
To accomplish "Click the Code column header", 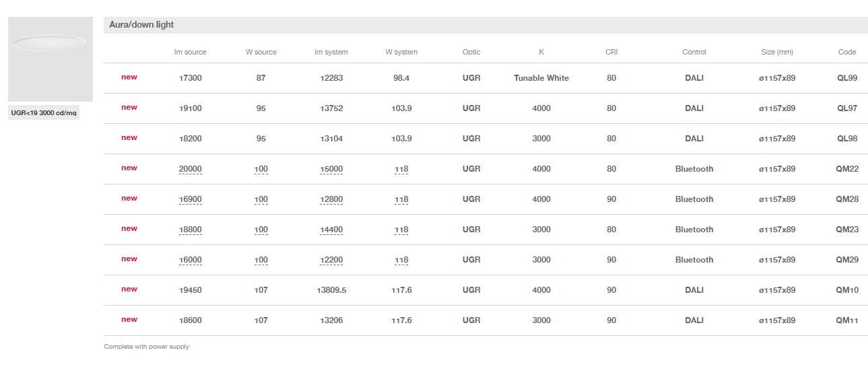I will coord(846,52).
